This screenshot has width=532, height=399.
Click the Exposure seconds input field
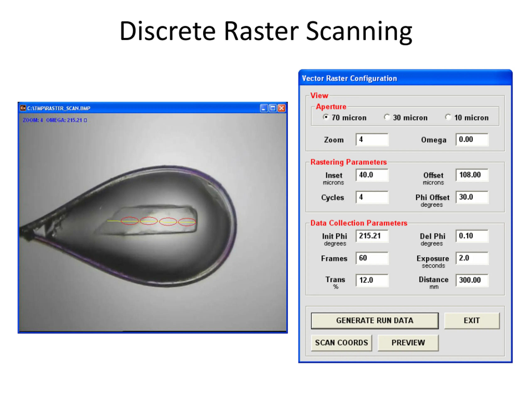tap(472, 258)
